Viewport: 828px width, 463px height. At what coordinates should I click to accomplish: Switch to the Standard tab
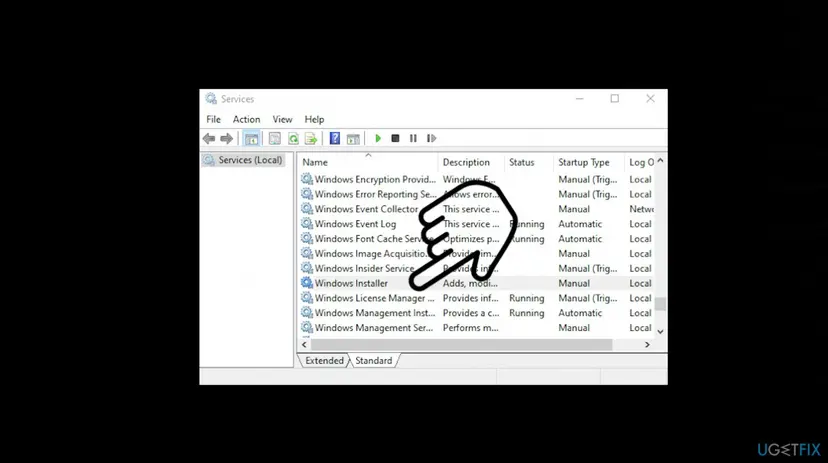[373, 361]
